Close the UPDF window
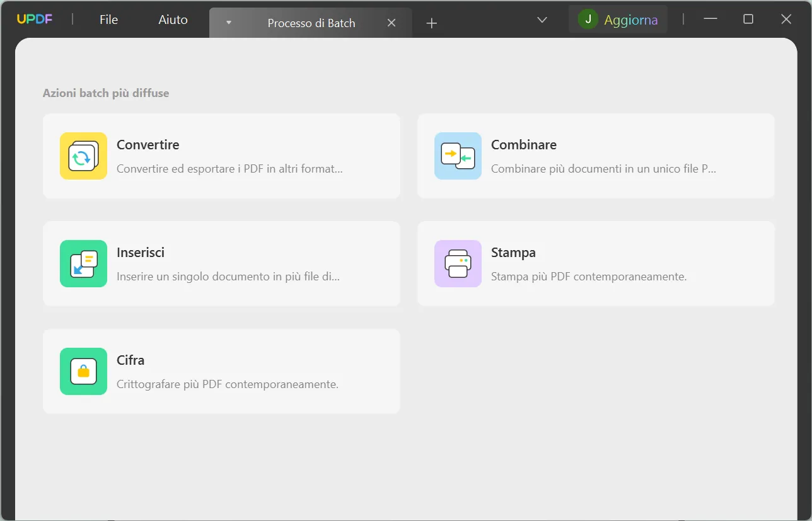The width and height of the screenshot is (812, 521). coord(786,19)
